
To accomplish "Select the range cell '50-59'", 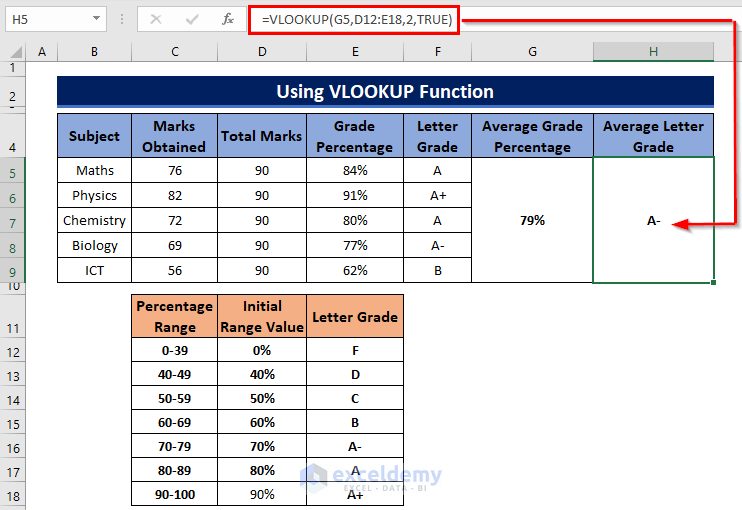I will tap(174, 398).
